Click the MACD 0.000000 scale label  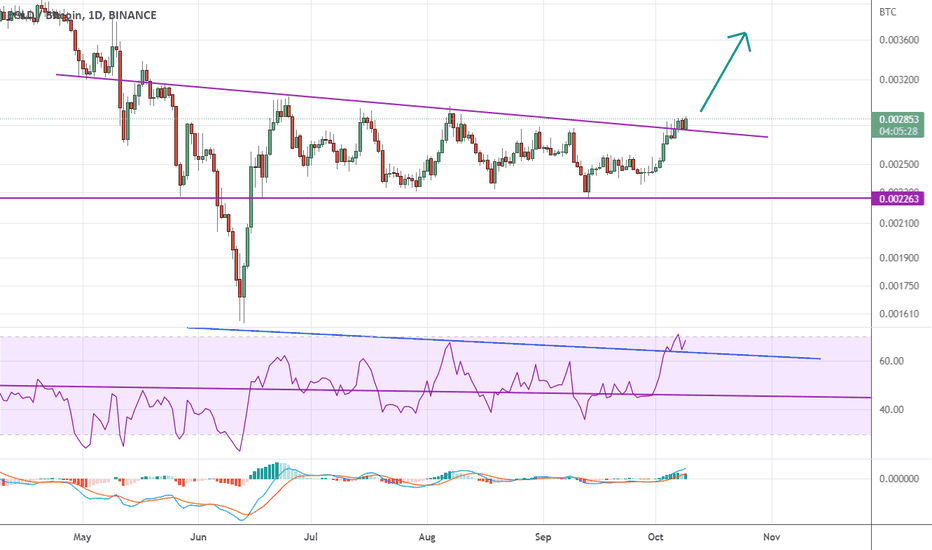[899, 479]
